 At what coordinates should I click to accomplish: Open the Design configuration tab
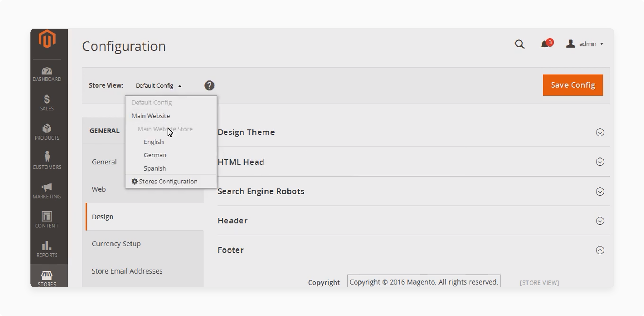(x=144, y=216)
